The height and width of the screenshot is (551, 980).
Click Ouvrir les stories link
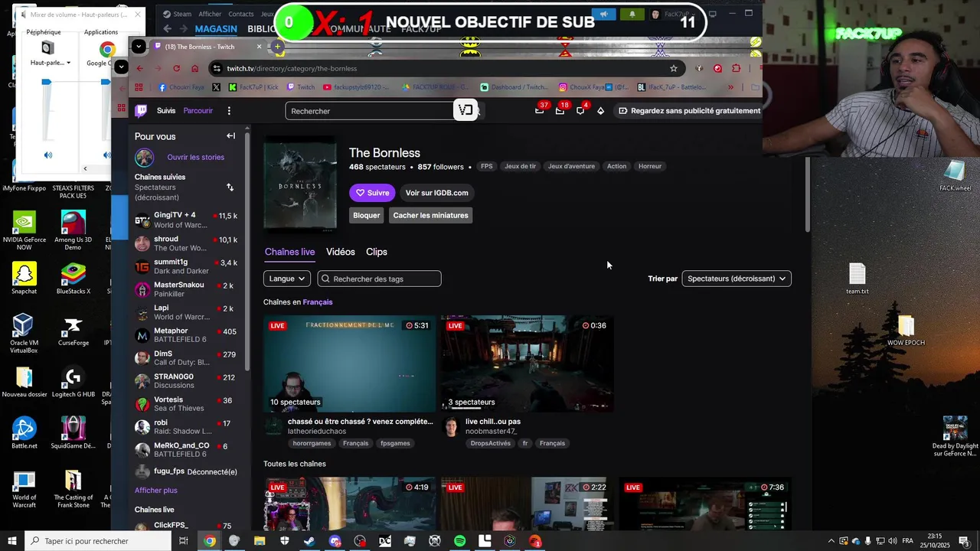pyautogui.click(x=196, y=158)
